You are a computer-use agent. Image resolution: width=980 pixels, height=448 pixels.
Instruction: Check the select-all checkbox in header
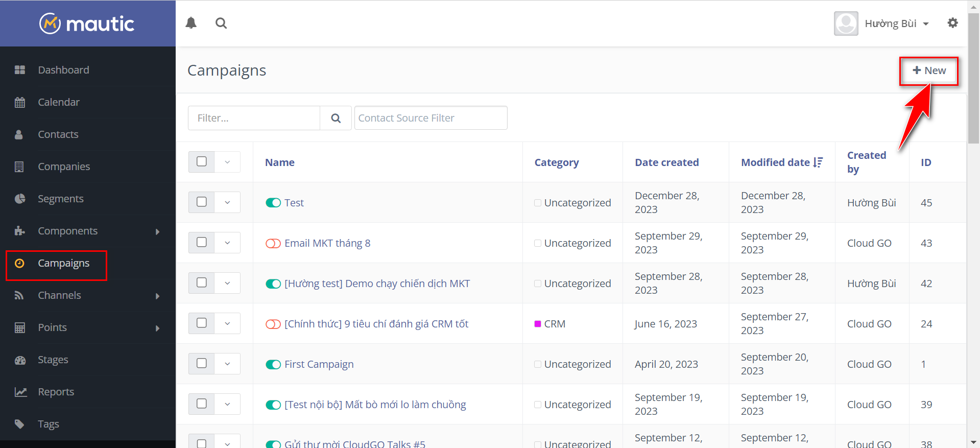pyautogui.click(x=202, y=161)
